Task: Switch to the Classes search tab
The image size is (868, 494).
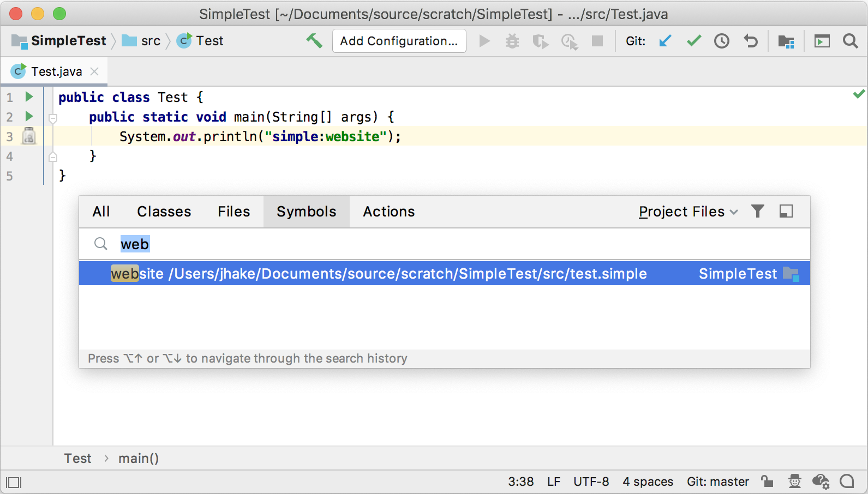Action: point(164,212)
